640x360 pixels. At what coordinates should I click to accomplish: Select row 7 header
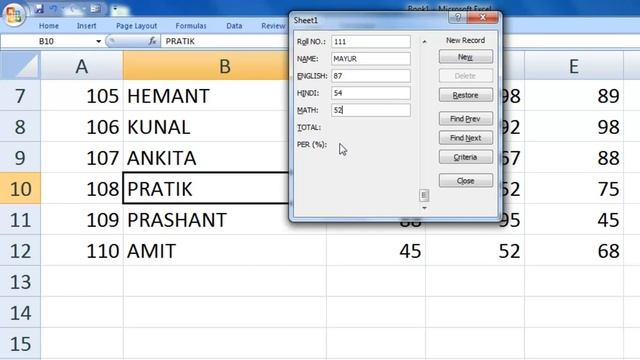[20, 96]
